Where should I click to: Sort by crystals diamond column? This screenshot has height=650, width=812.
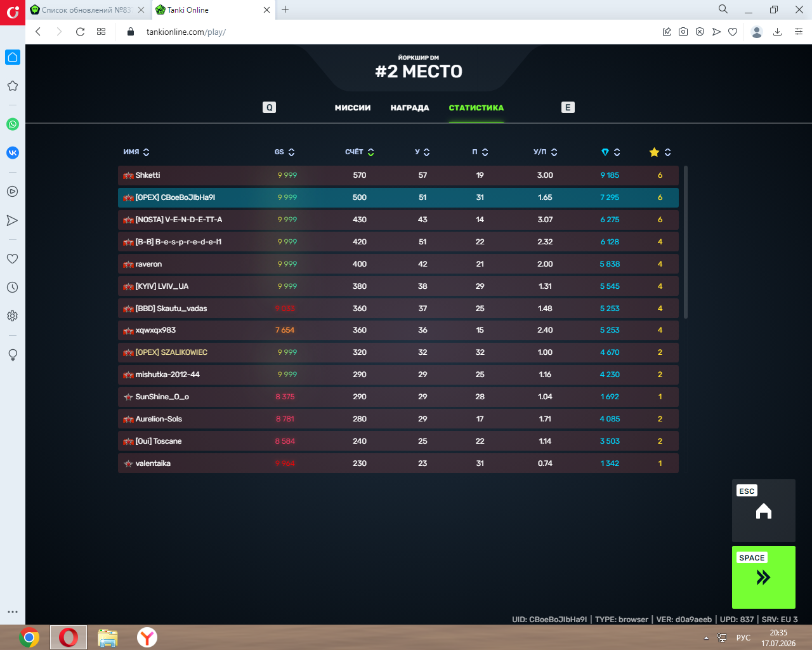tap(611, 152)
